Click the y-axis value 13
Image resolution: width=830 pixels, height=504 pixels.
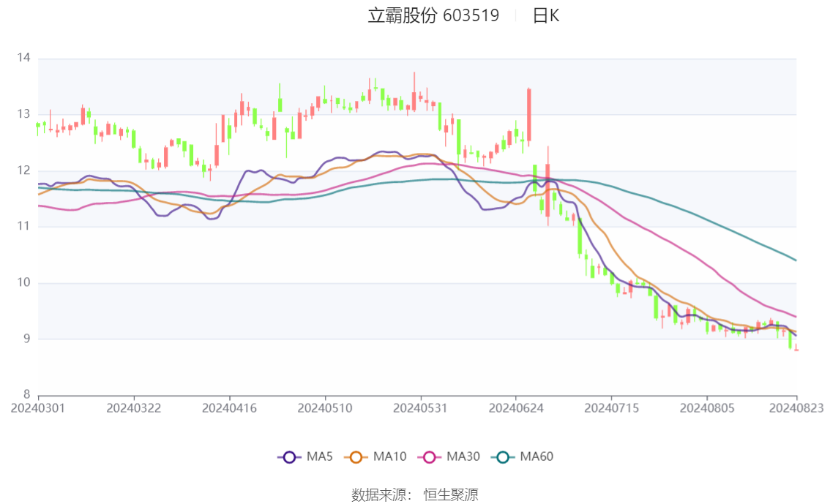(x=24, y=114)
